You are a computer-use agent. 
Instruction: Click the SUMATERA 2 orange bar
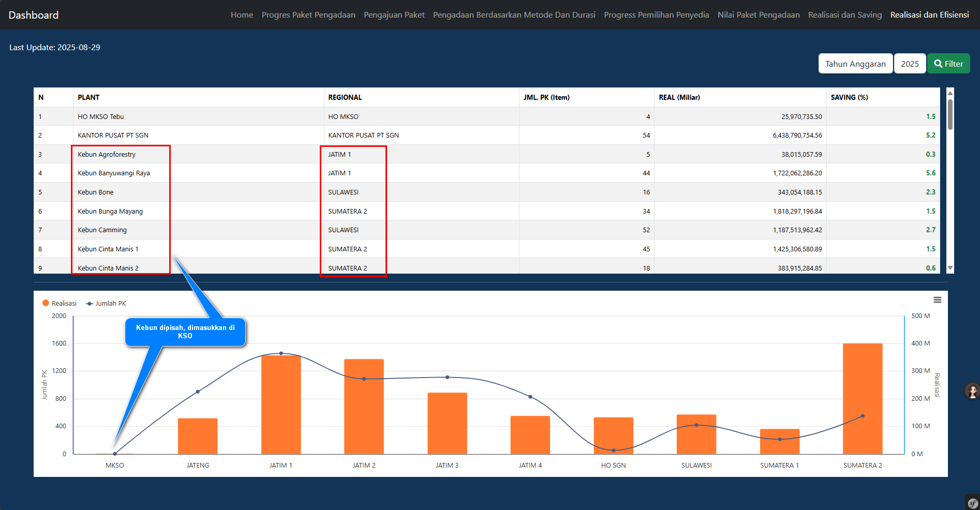pyautogui.click(x=862, y=398)
